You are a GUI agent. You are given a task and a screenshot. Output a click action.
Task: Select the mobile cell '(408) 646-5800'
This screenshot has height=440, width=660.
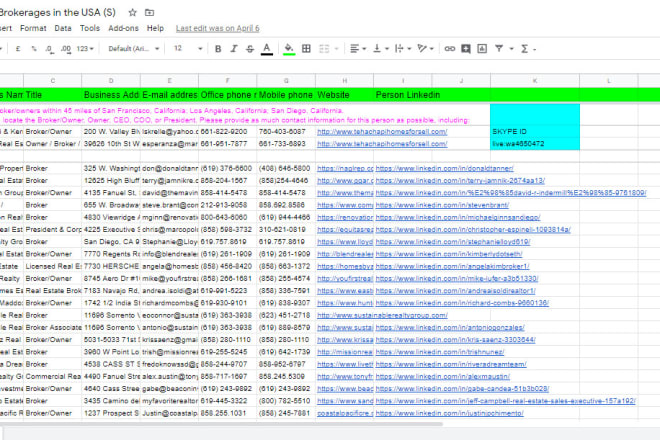(x=286, y=168)
